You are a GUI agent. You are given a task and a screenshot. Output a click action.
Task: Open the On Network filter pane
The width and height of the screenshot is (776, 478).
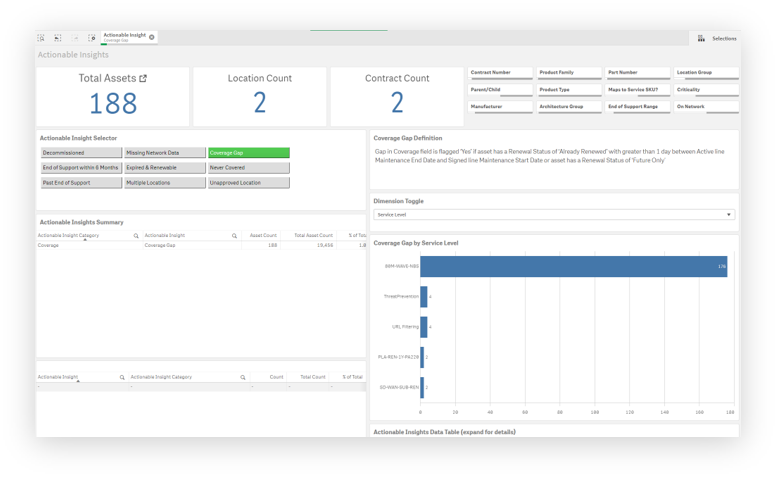[706, 107]
